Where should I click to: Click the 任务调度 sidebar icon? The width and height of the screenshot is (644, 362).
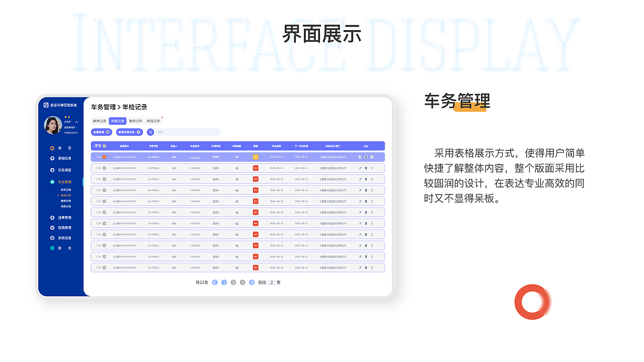pos(52,169)
